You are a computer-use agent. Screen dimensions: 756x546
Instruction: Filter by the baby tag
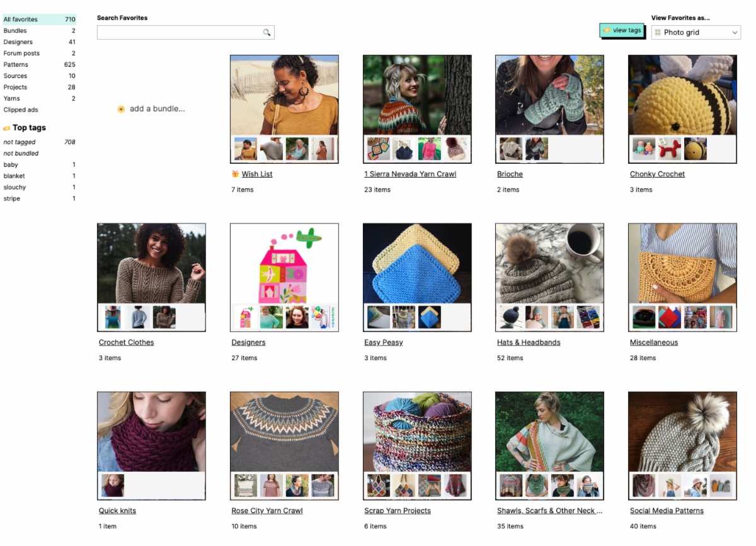pyautogui.click(x=11, y=164)
